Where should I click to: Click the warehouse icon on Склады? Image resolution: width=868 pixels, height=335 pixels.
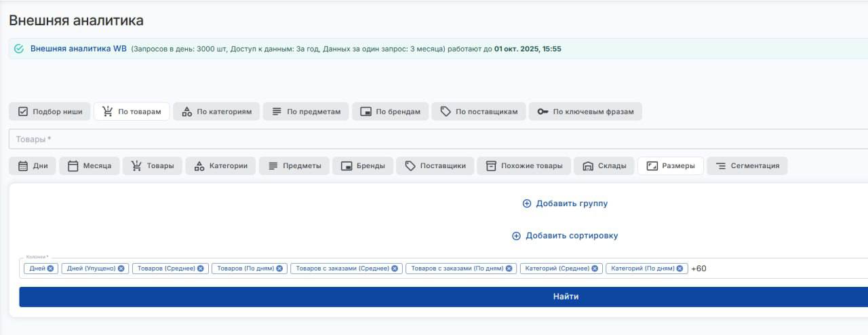click(x=588, y=166)
